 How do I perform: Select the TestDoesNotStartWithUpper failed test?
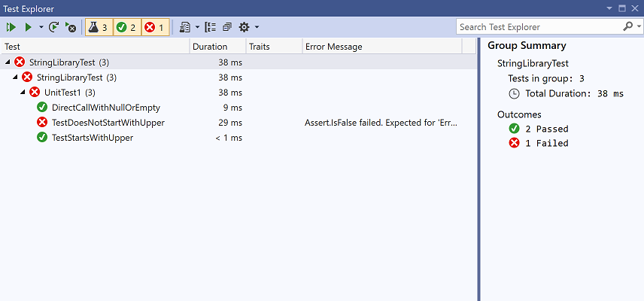point(108,123)
